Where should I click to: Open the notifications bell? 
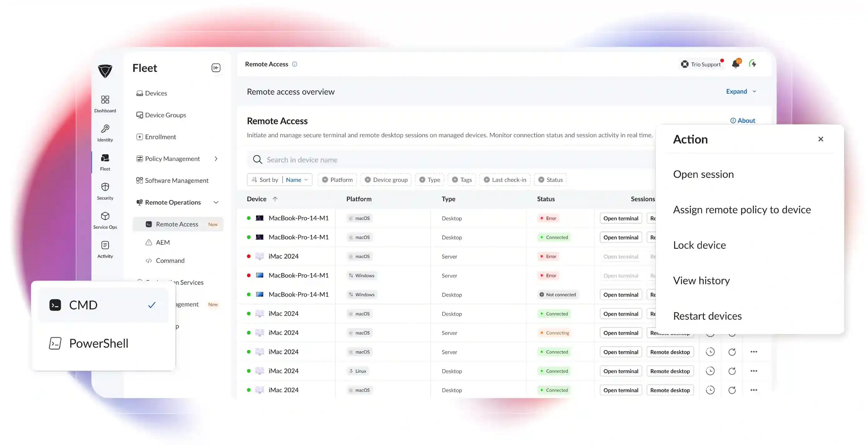pyautogui.click(x=736, y=64)
